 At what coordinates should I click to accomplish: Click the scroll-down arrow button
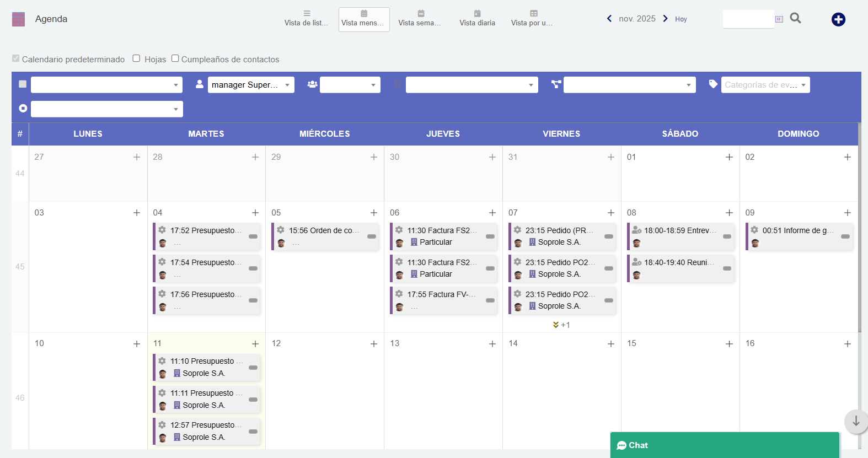(856, 421)
